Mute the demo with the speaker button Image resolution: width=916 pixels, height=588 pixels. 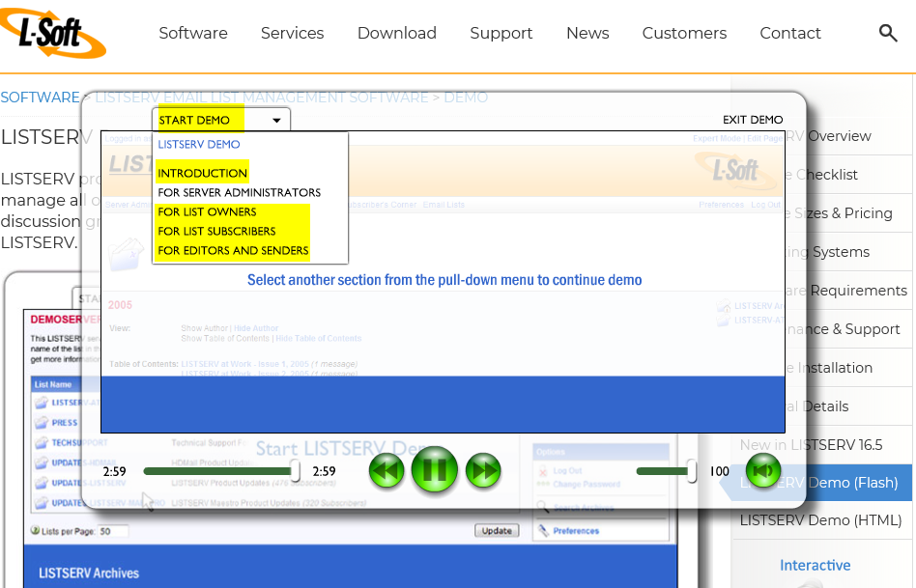[x=763, y=470]
